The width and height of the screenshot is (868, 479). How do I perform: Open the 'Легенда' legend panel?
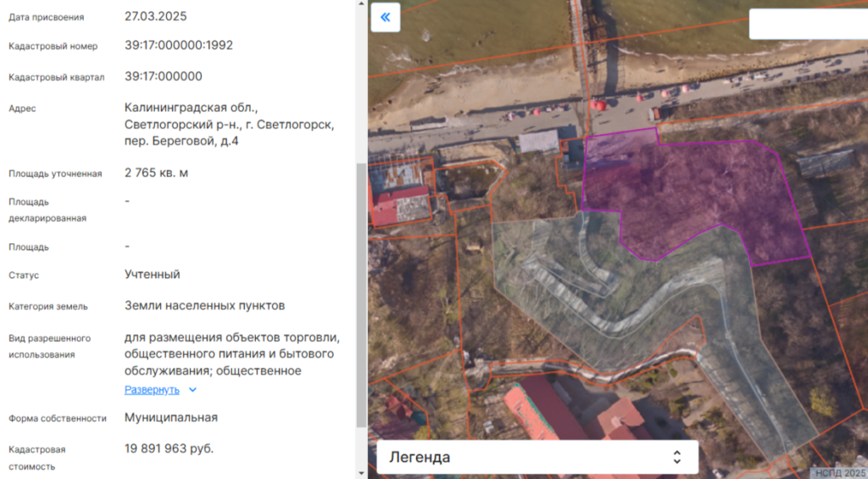pyautogui.click(x=537, y=458)
